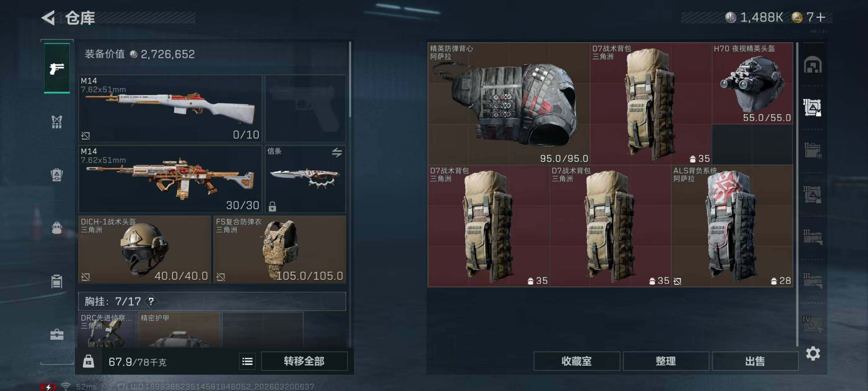Click the plus beside gold currency
The width and height of the screenshot is (868, 391).
[x=821, y=17]
